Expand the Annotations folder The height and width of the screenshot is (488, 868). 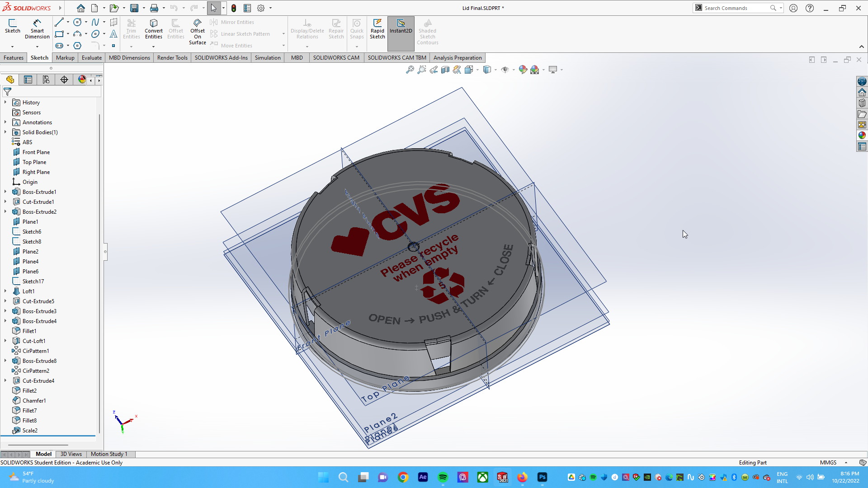pyautogui.click(x=5, y=122)
